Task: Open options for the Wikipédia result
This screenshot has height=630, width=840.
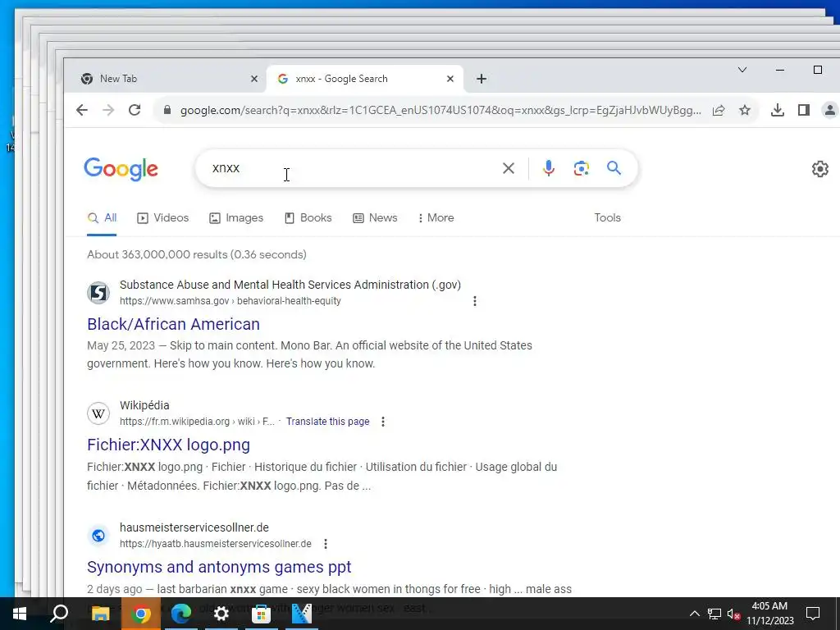Action: coord(382,422)
